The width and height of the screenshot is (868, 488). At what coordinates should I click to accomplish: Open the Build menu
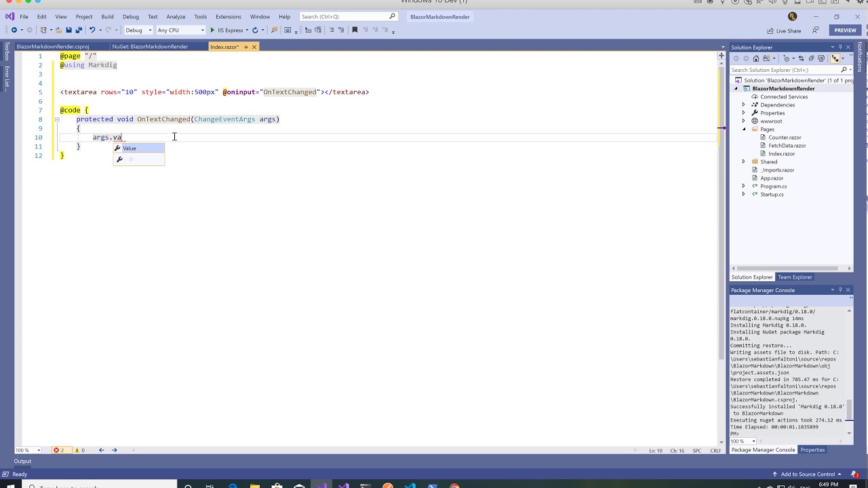tap(107, 16)
